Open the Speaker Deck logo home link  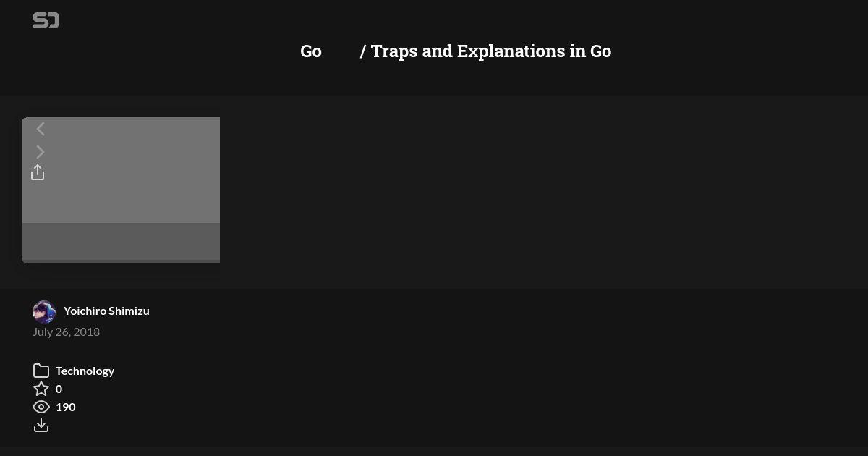[x=46, y=20]
